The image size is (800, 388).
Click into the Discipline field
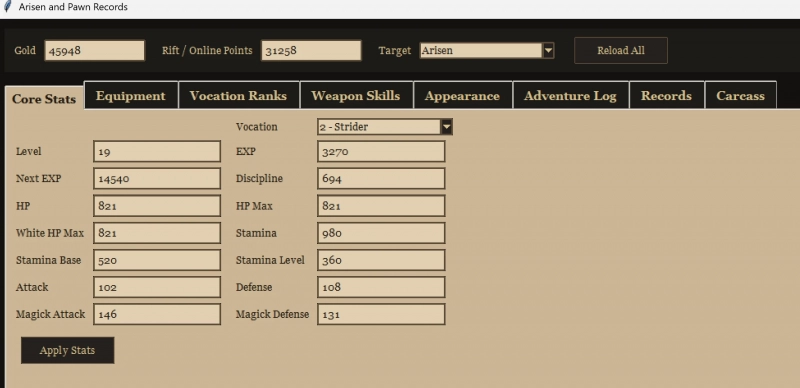[381, 179]
